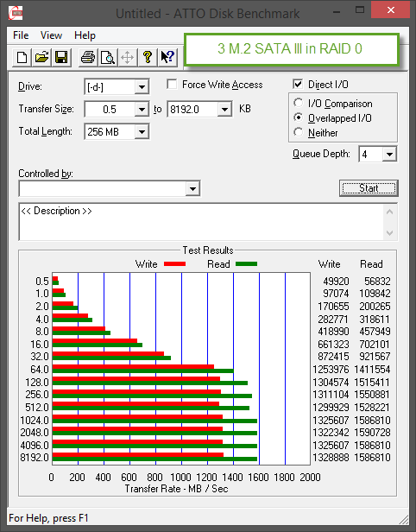
Task: Click the status bar help text
Action: coord(48,518)
